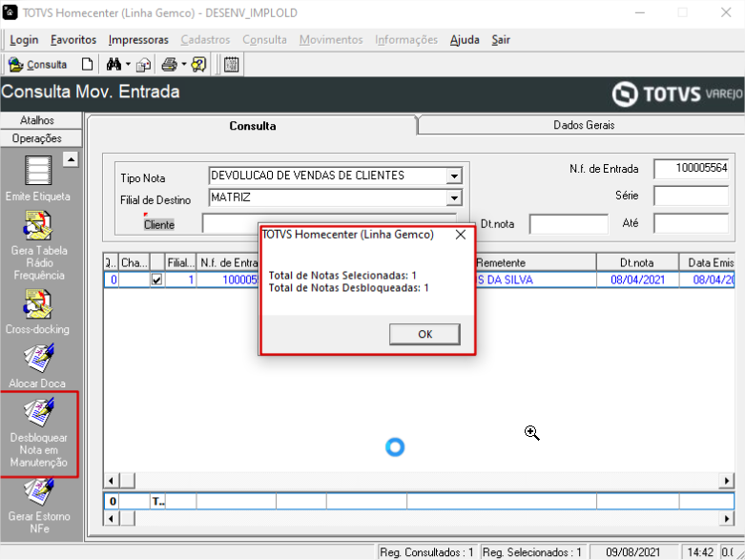
Task: Click the 08/04/2021 Dt.nota cell
Action: (637, 280)
